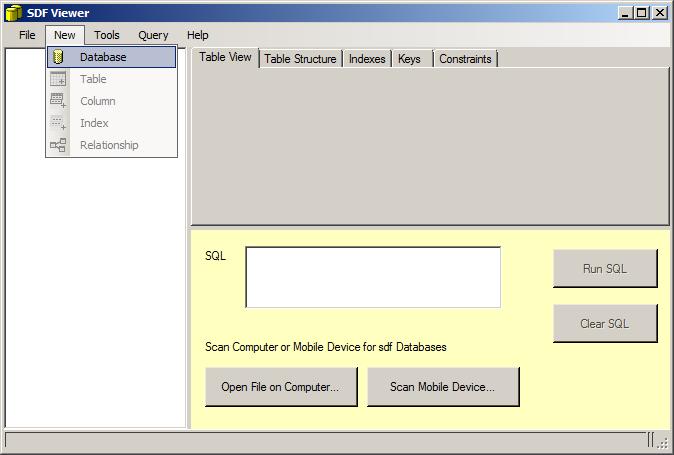This screenshot has width=674, height=455.
Task: Focus the SQL text input box
Action: click(373, 277)
